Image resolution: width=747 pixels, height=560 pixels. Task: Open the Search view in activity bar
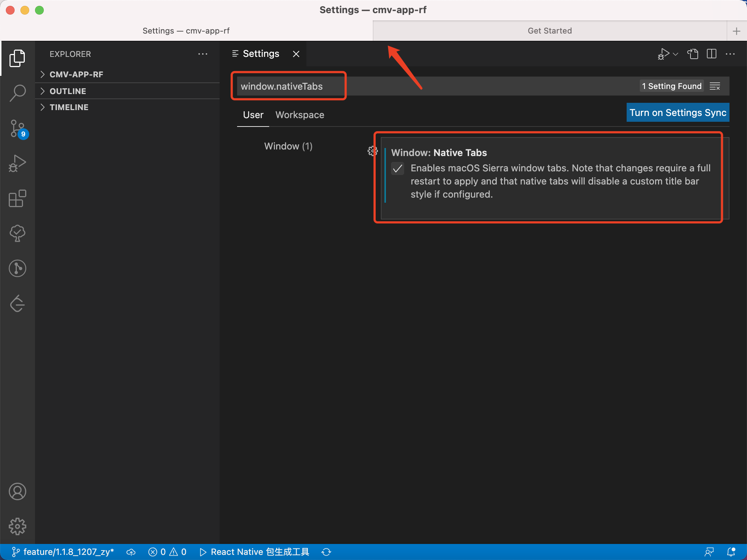(x=18, y=93)
